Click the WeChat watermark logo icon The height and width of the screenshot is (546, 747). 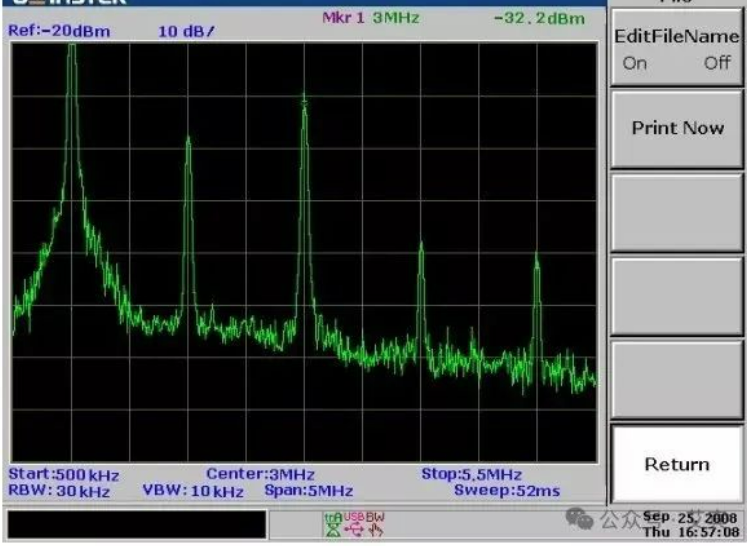point(579,519)
